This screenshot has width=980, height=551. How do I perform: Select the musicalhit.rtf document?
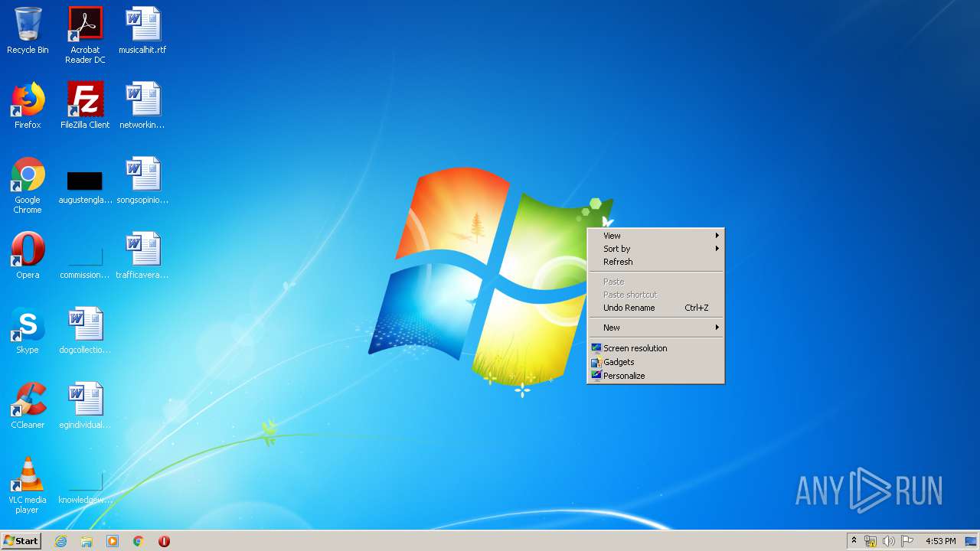tap(142, 31)
